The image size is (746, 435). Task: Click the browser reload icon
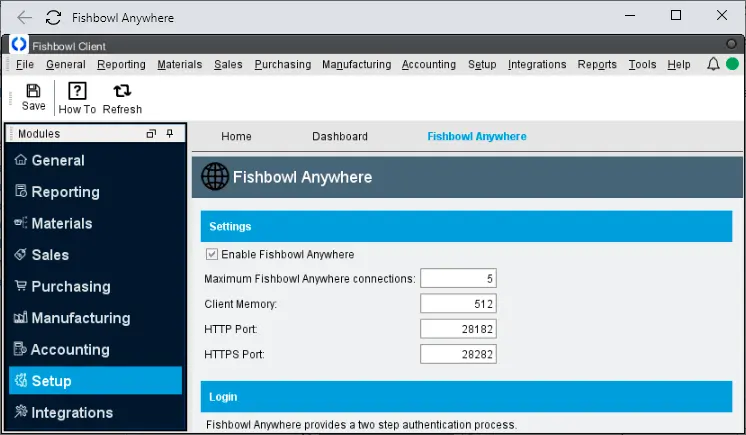53,18
